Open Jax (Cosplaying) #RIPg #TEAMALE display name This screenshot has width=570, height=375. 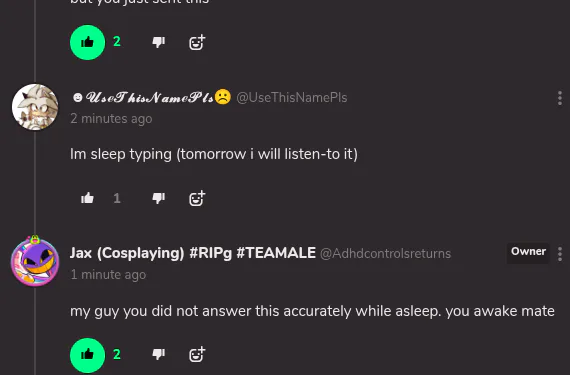point(193,253)
